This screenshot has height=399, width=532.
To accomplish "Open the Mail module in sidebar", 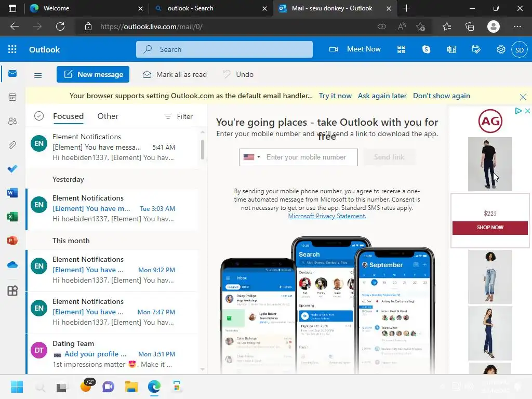I will tap(12, 74).
